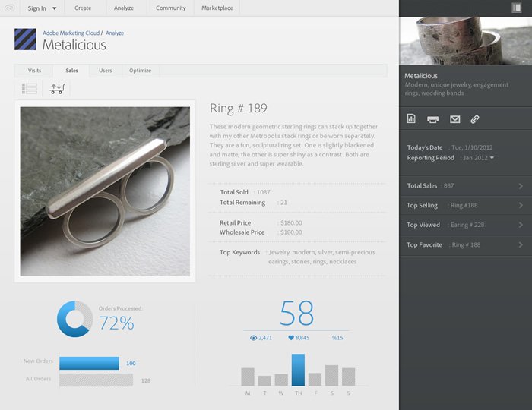532x410 pixels.
Task: Select the shopping cart sales view icon
Action: (57, 89)
